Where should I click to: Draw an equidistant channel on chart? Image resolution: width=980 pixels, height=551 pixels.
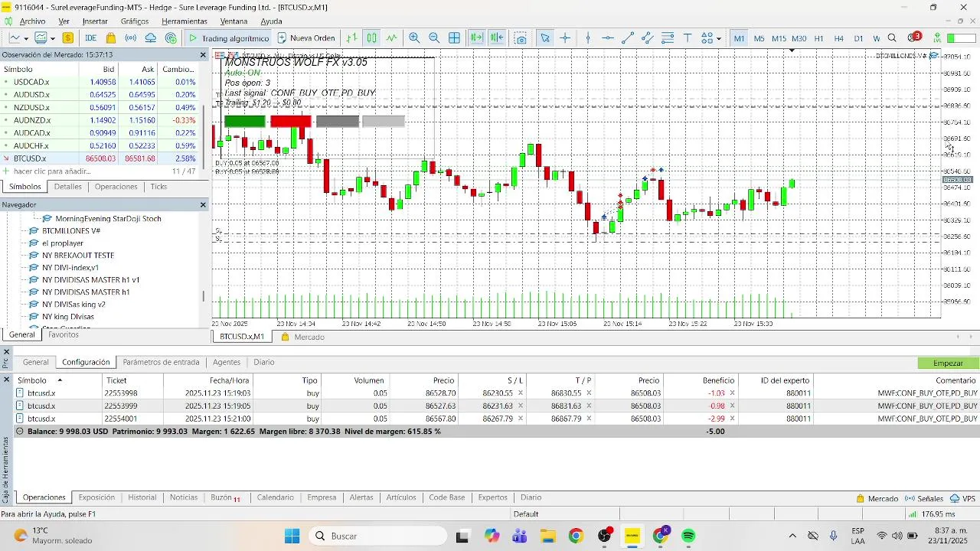[x=648, y=37]
